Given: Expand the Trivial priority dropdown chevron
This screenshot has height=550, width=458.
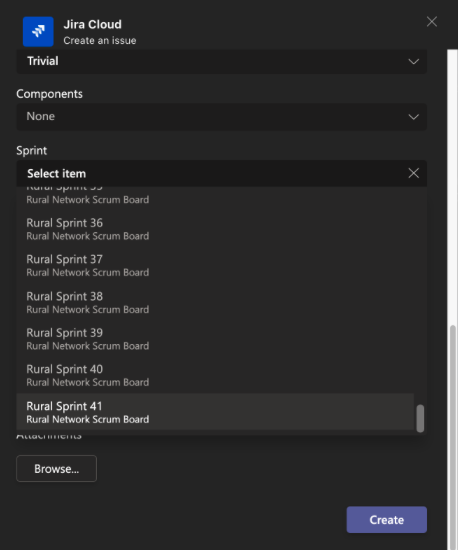Looking at the screenshot, I should (x=414, y=62).
